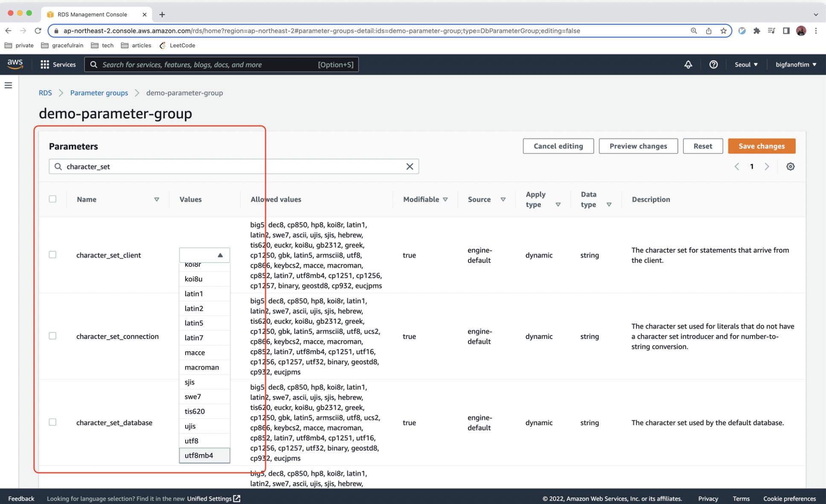
Task: Check the character_set_connection row checkbox
Action: point(52,336)
